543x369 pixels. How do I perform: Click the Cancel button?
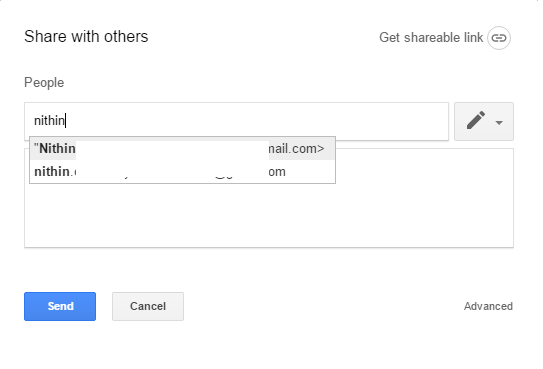coord(148,306)
